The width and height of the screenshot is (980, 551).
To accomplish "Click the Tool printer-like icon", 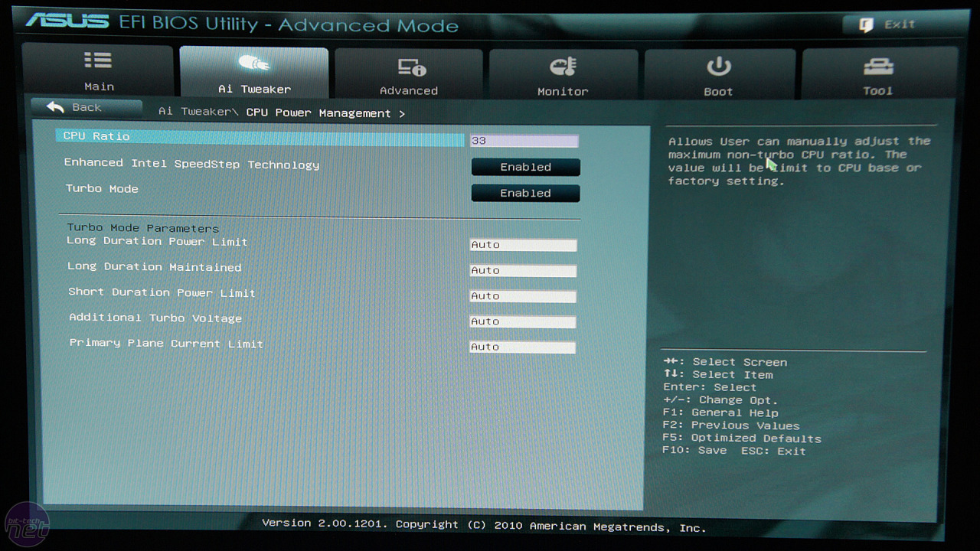I will [x=878, y=67].
